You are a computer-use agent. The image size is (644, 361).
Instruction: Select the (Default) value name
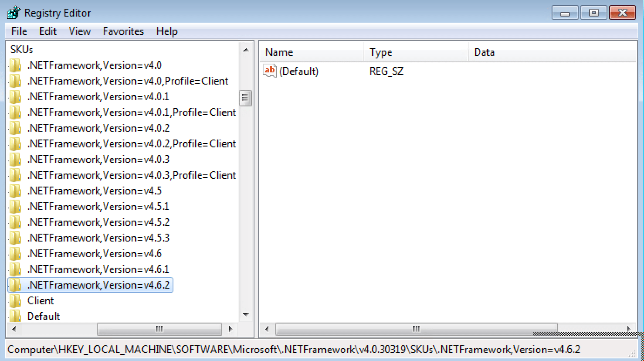[x=299, y=71]
